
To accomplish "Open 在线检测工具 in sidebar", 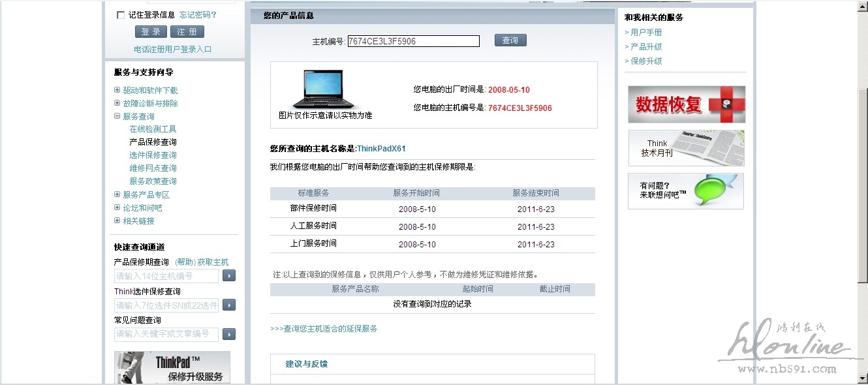I will tap(153, 129).
